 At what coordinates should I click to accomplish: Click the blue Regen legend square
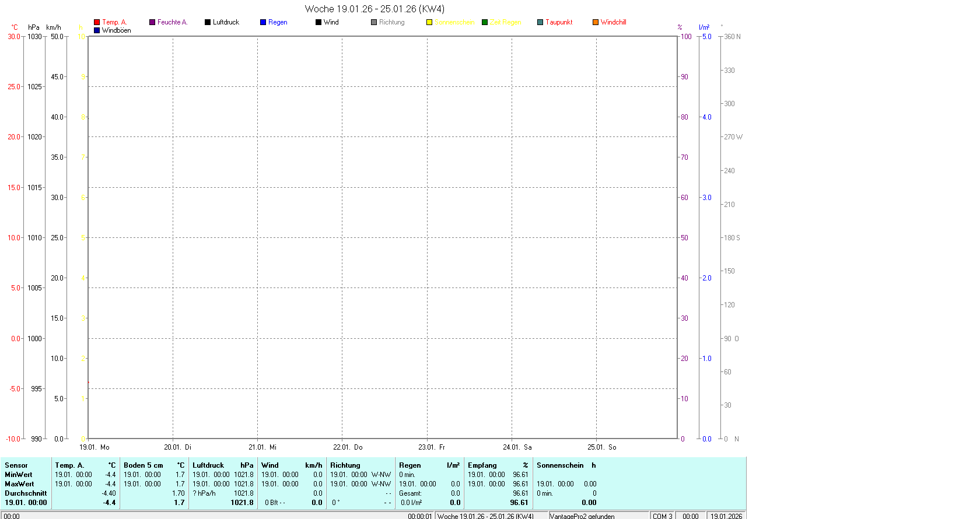click(263, 22)
